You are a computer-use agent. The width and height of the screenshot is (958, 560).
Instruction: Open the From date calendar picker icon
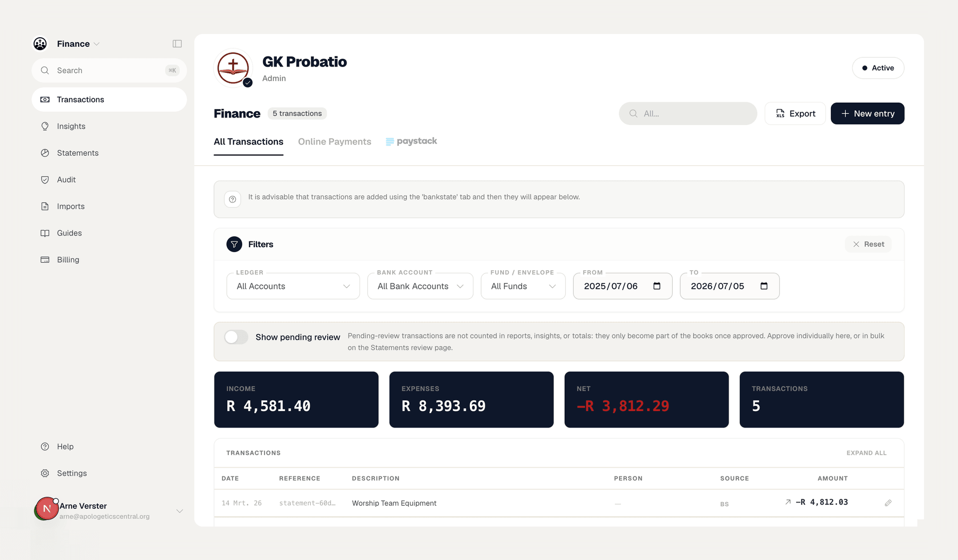coord(657,286)
